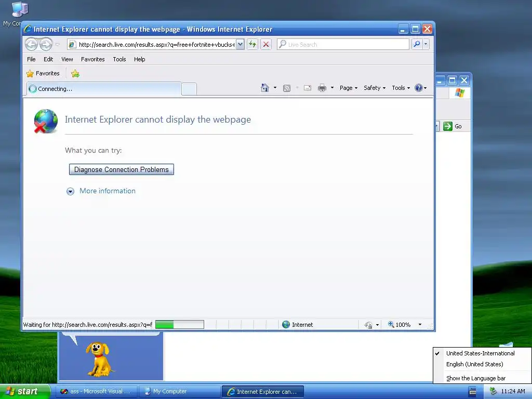Expand the Print options dropdown arrow
Image resolution: width=532 pixels, height=399 pixels.
[332, 88]
